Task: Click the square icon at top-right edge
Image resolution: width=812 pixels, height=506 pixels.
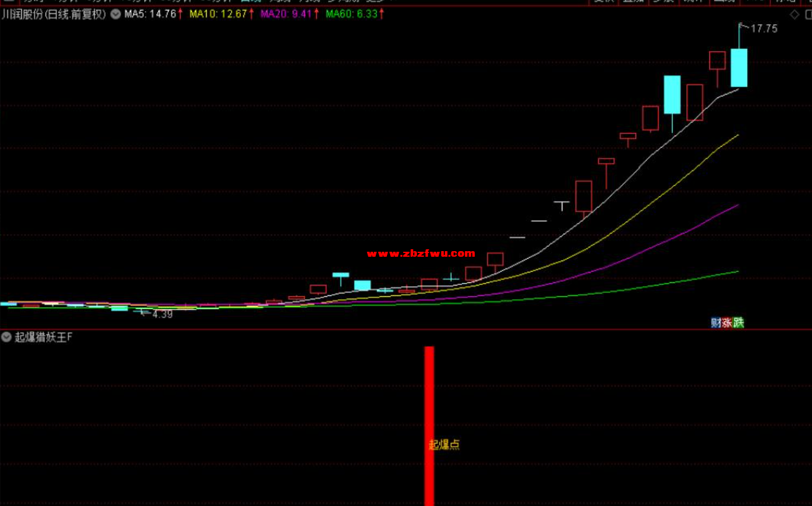Action: click(x=808, y=14)
